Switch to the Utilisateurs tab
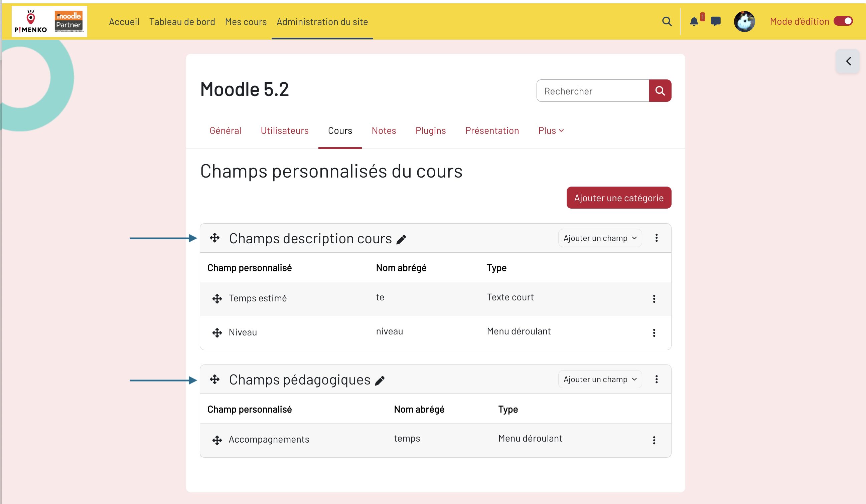The image size is (866, 504). point(284,131)
